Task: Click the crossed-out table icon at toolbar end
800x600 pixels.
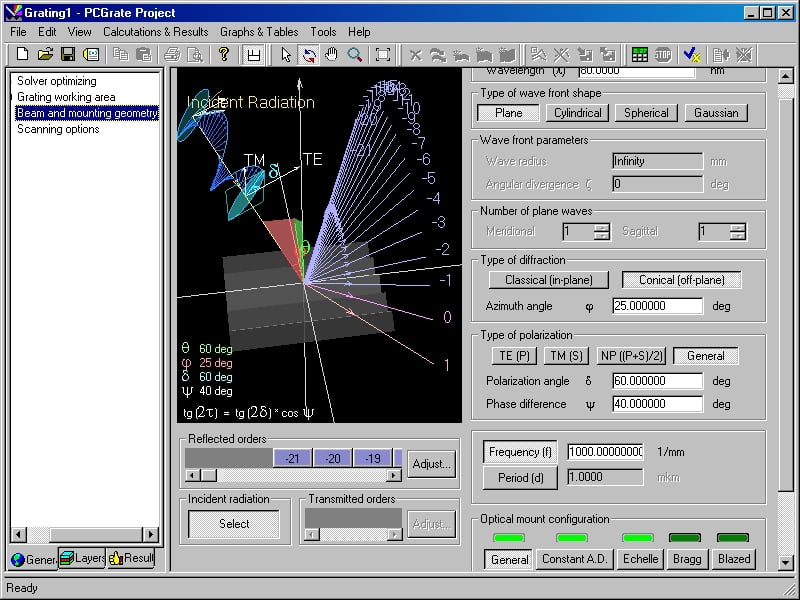Action: [744, 54]
